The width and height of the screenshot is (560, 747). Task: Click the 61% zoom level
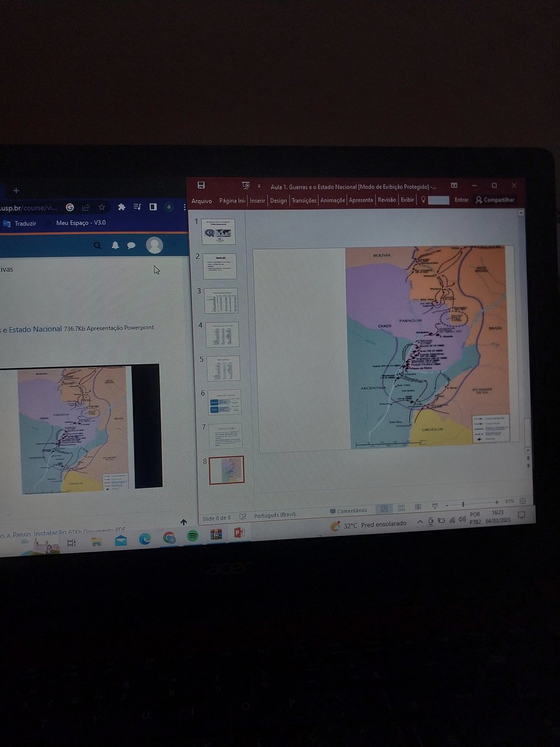pos(510,501)
